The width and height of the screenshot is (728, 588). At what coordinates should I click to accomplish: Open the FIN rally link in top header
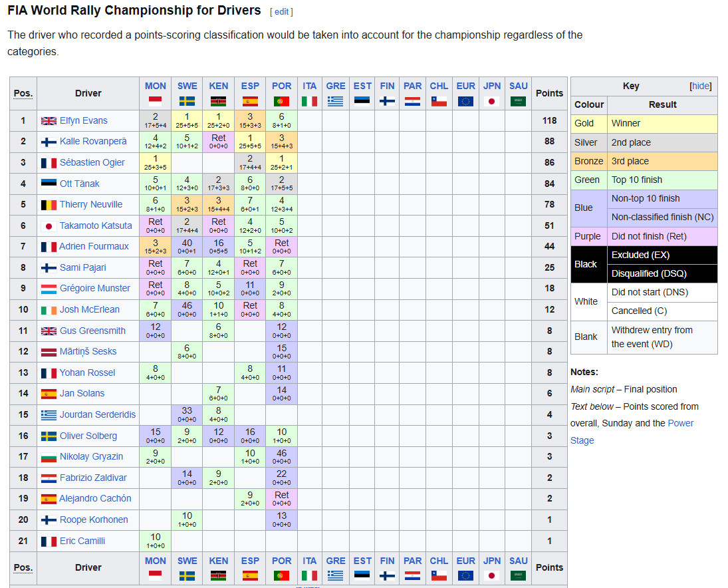click(x=387, y=86)
